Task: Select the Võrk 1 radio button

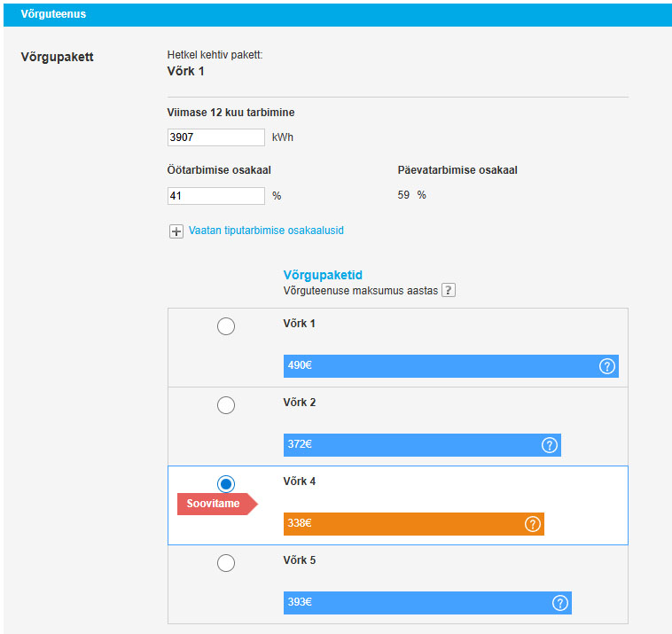Action: tap(226, 326)
